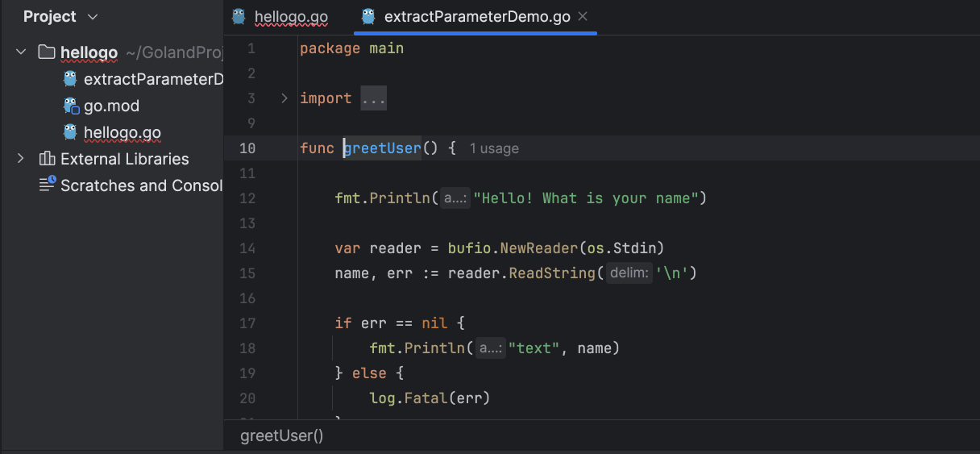
Task: Click the hellogo project root name
Action: (89, 52)
